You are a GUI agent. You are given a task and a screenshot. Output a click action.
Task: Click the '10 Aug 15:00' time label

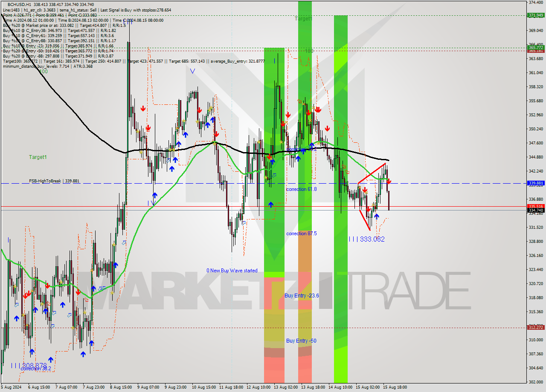(x=203, y=387)
